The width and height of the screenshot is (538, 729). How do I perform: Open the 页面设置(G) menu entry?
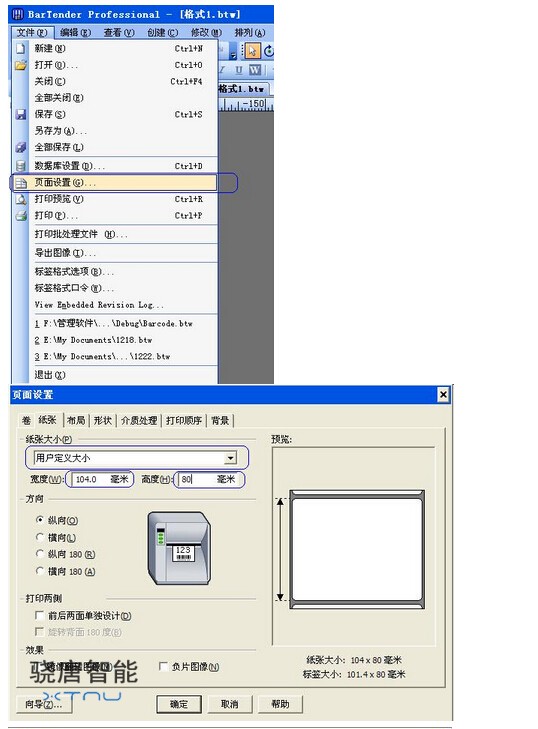(113, 182)
